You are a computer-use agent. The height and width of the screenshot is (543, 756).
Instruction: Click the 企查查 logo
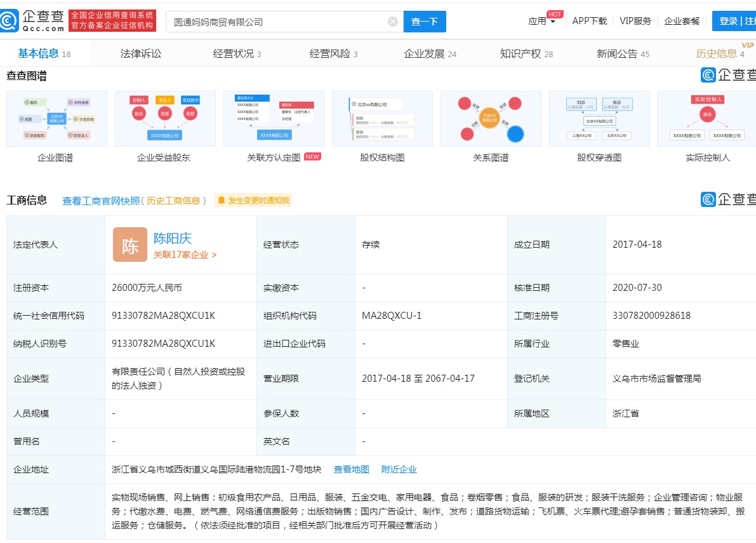coord(35,20)
